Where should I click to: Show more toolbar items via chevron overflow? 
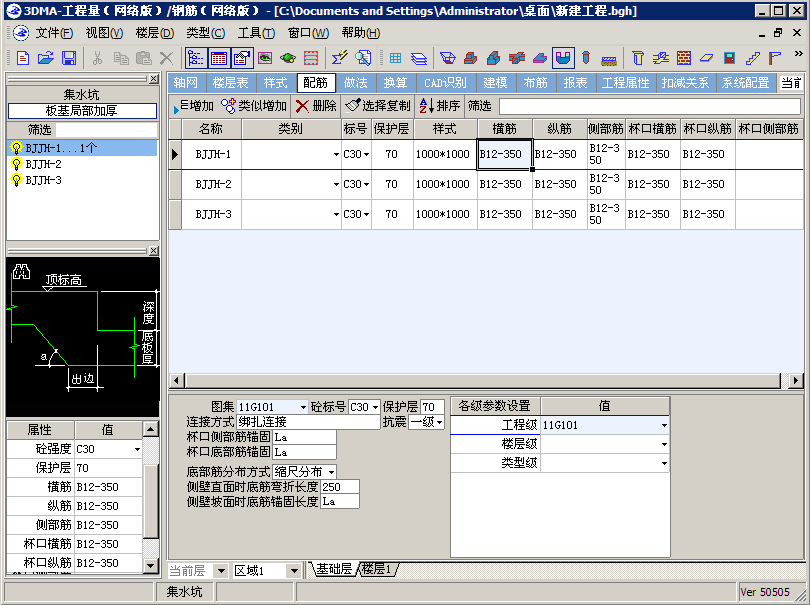(x=798, y=54)
